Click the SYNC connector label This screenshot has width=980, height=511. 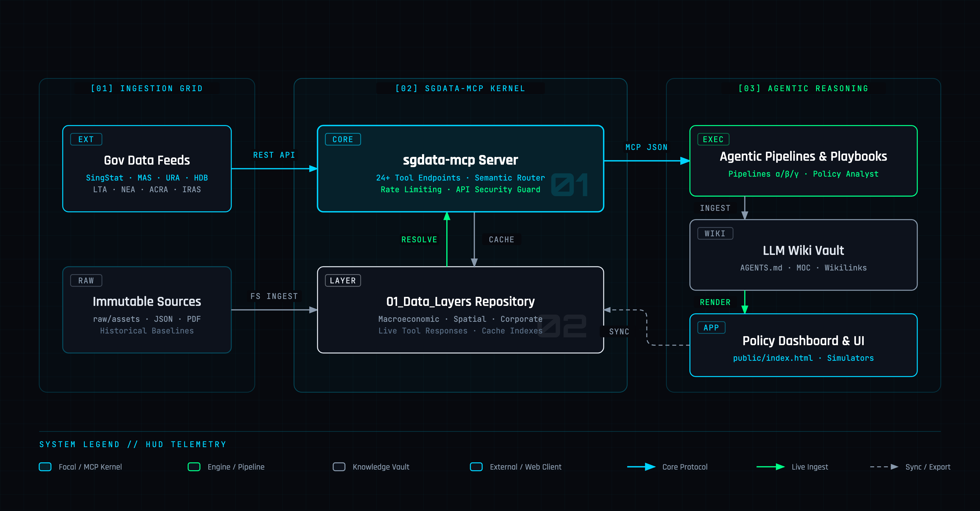pos(619,332)
